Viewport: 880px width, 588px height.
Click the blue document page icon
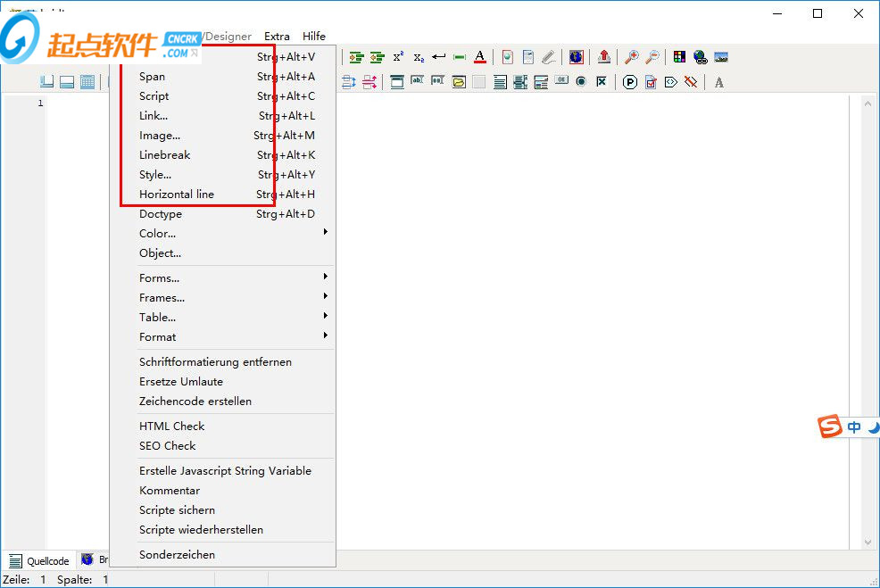click(528, 57)
